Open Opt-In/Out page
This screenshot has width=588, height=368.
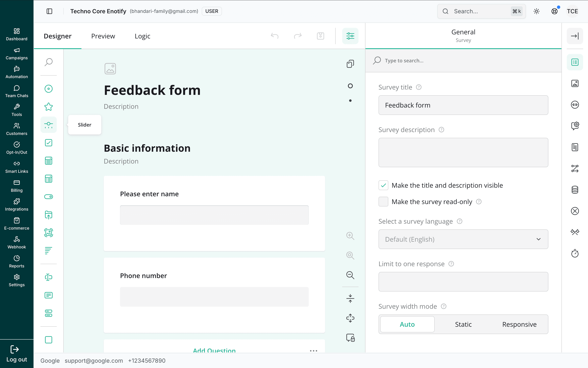click(17, 148)
